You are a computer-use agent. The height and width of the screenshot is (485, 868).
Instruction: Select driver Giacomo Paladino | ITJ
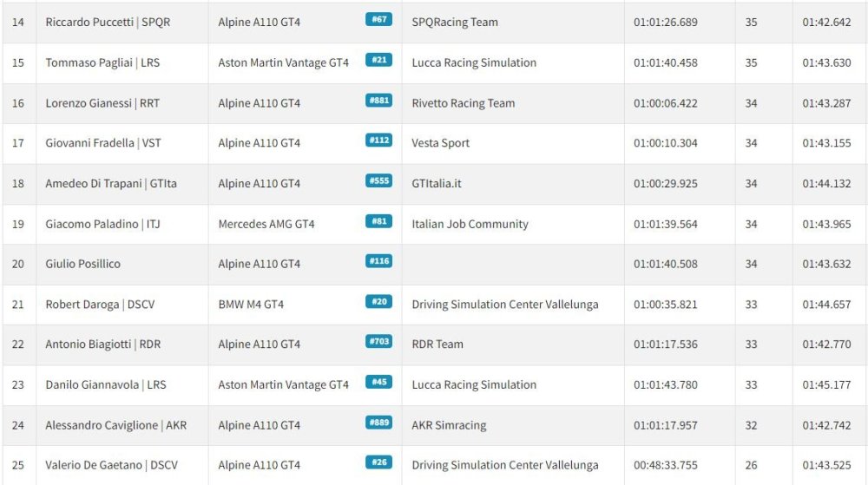point(102,224)
